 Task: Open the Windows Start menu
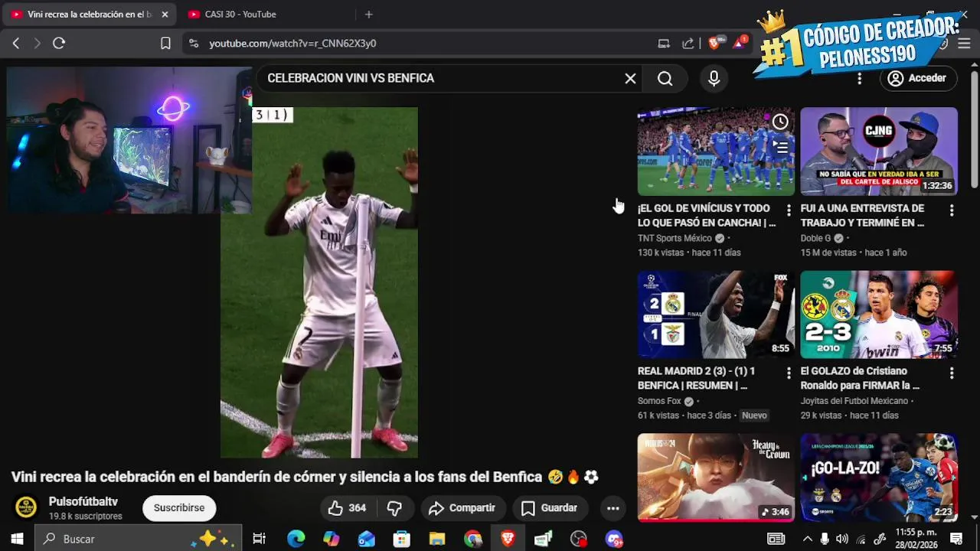[17, 539]
